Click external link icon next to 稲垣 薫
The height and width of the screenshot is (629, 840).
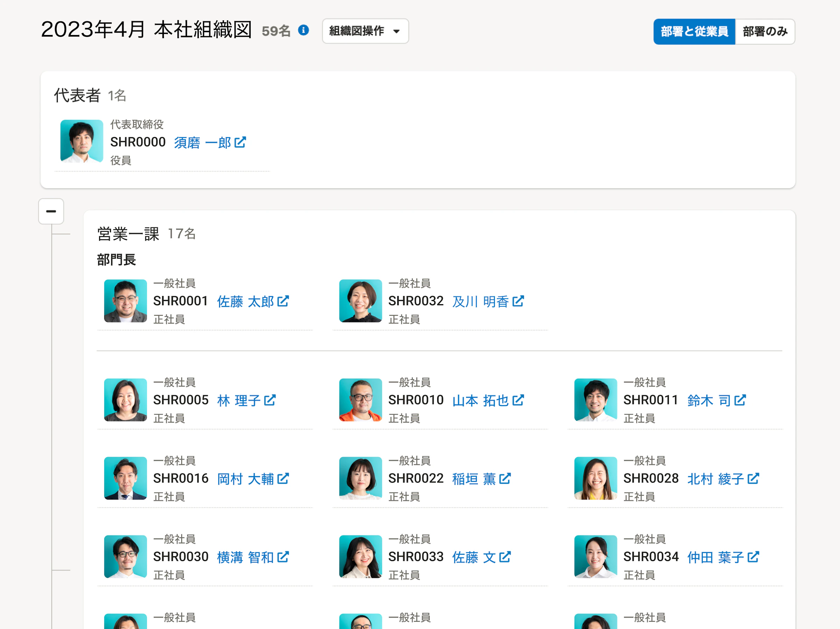505,478
